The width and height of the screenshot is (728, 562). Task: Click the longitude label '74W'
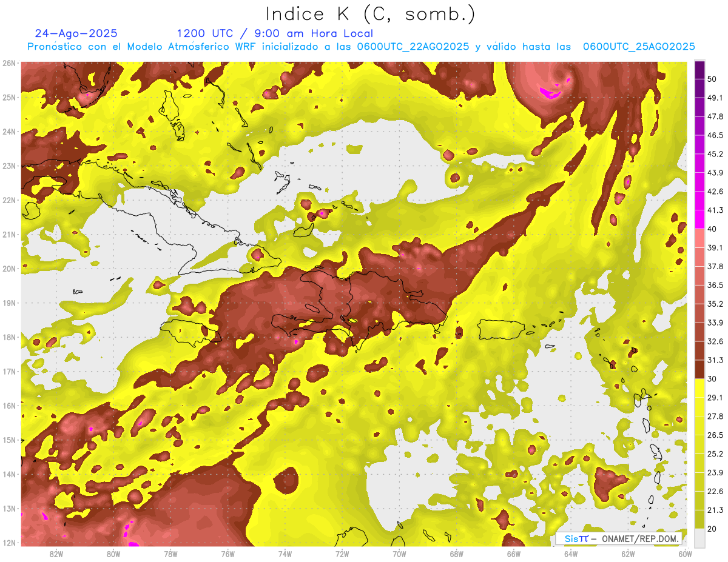[x=285, y=554]
